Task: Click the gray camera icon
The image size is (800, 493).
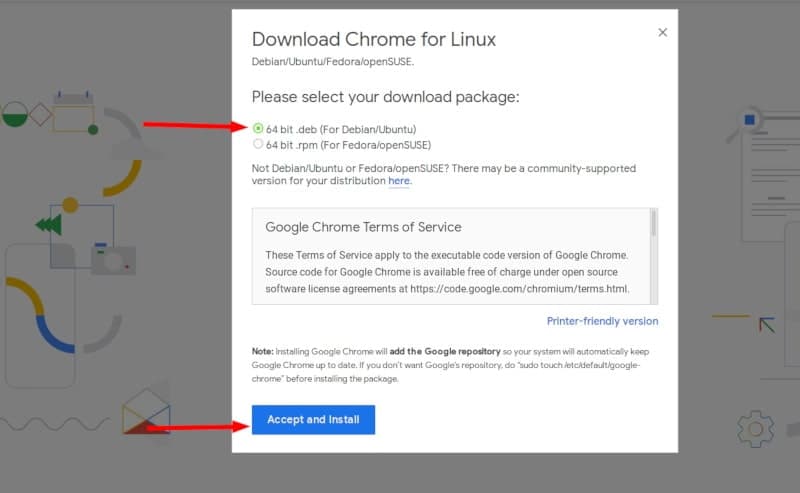Action: coord(114,259)
